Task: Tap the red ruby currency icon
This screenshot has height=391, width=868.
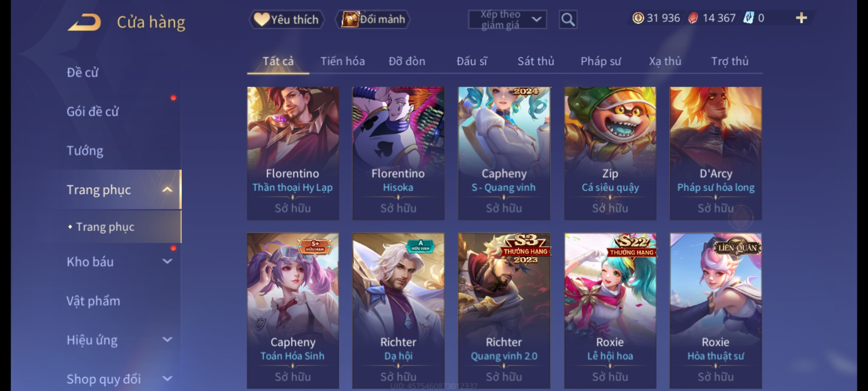Action: pyautogui.click(x=693, y=18)
